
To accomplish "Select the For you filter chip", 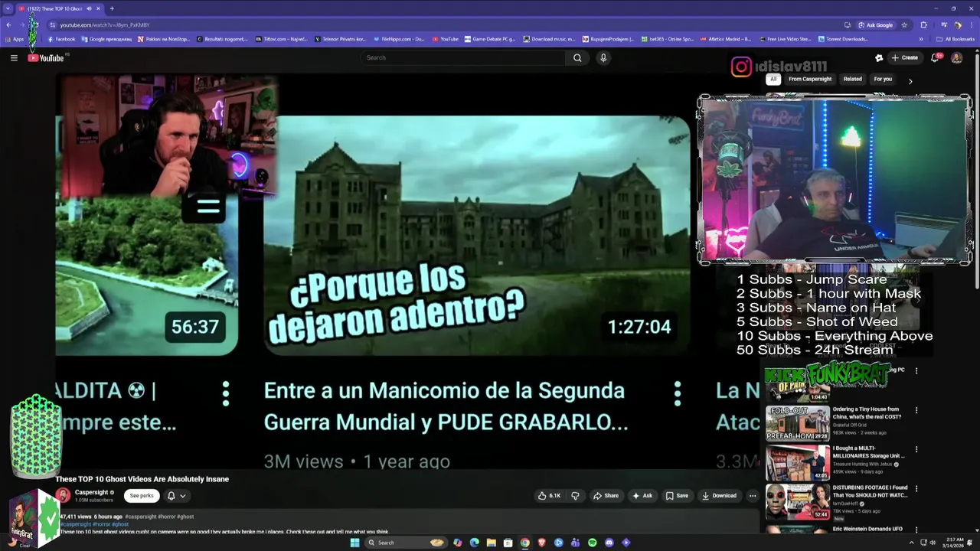I will pos(883,80).
